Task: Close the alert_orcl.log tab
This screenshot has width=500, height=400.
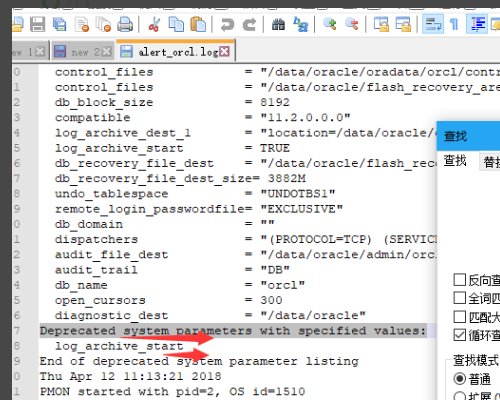Action: tap(225, 52)
